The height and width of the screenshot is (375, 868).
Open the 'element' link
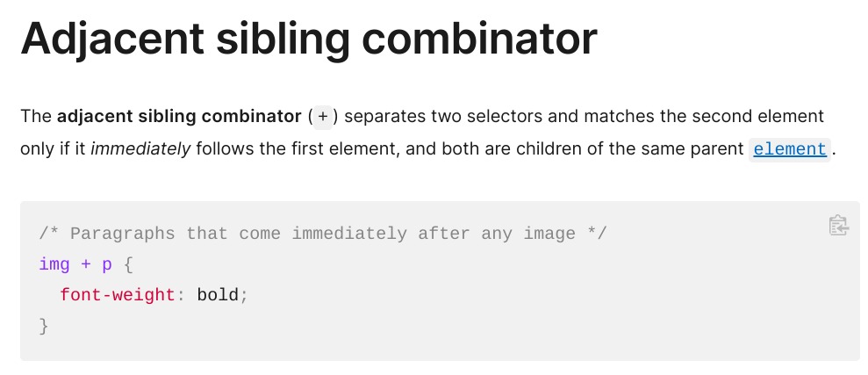tap(790, 149)
